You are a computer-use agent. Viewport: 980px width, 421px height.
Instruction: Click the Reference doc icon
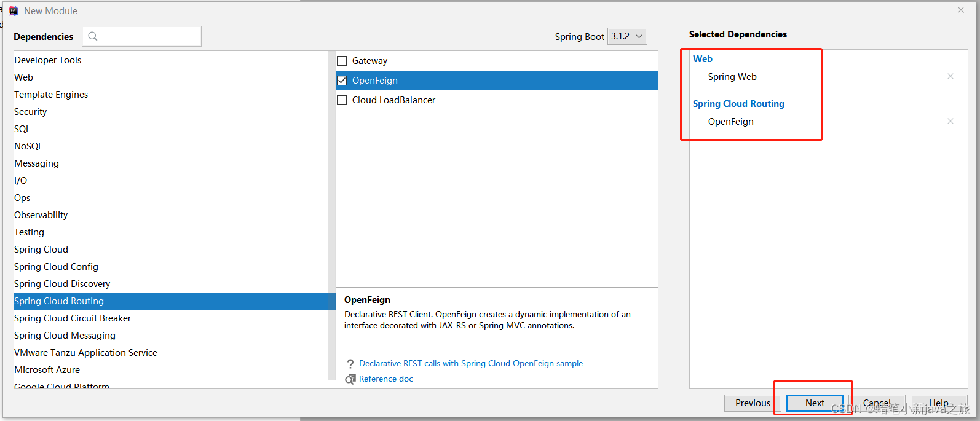(x=350, y=379)
